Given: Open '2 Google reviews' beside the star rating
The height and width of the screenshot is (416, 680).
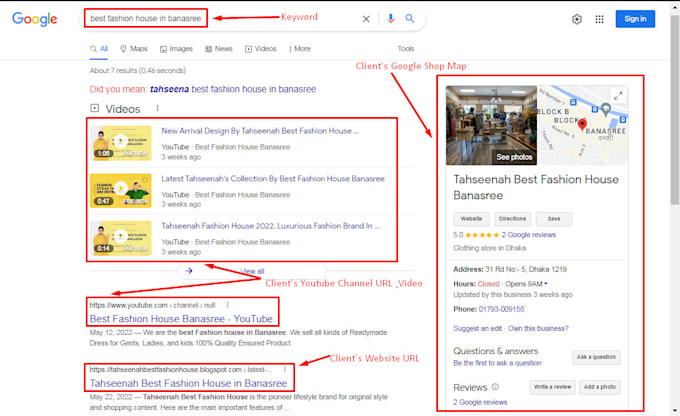Looking at the screenshot, I should pyautogui.click(x=529, y=235).
